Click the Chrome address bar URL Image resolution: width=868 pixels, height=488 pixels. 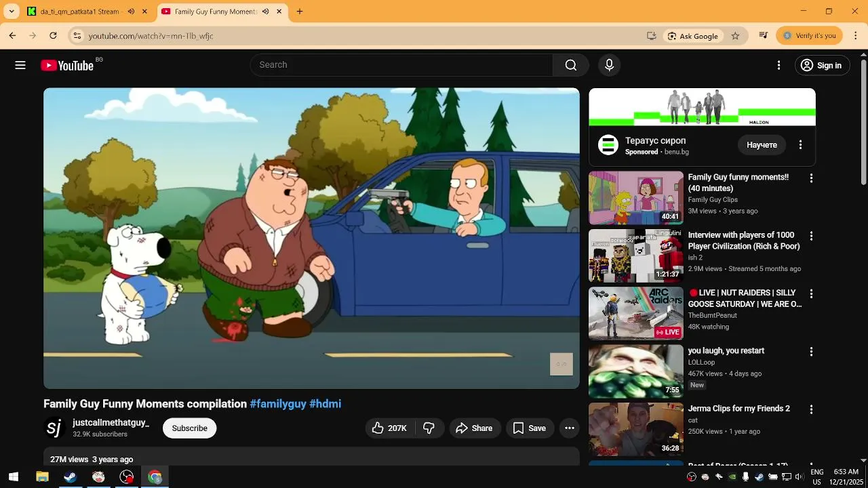point(151,36)
